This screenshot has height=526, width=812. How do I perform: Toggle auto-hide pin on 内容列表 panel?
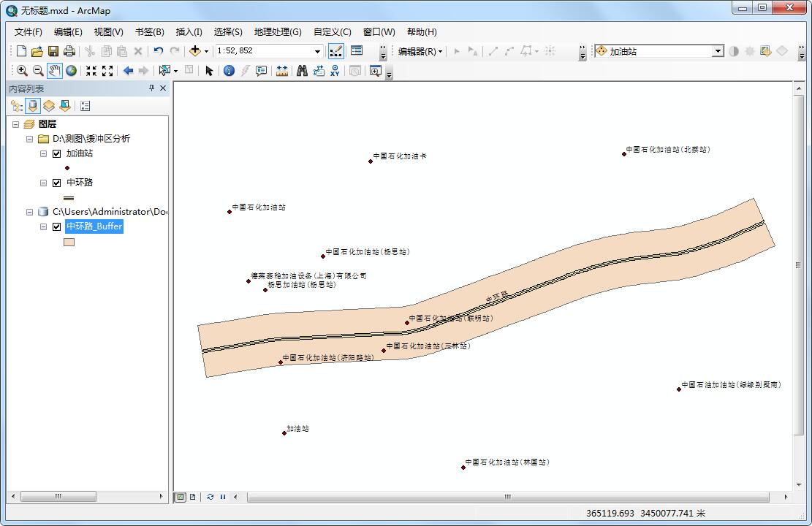(151, 88)
